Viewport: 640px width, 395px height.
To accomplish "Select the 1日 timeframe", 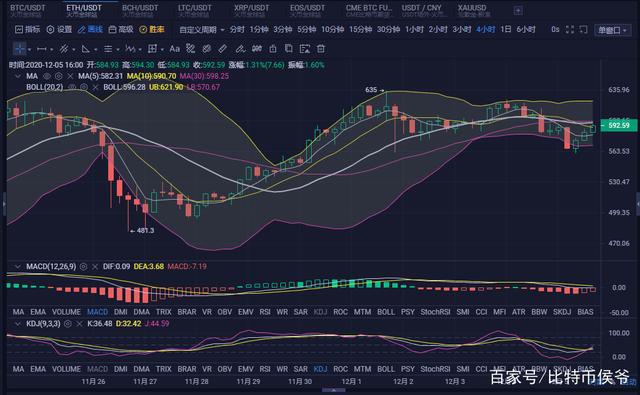I will (x=506, y=29).
